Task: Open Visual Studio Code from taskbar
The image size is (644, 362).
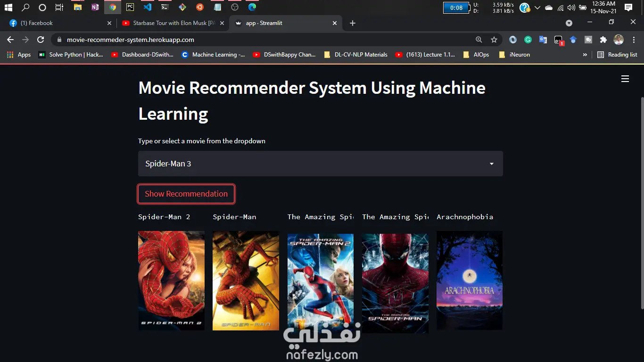Action: pos(147,7)
